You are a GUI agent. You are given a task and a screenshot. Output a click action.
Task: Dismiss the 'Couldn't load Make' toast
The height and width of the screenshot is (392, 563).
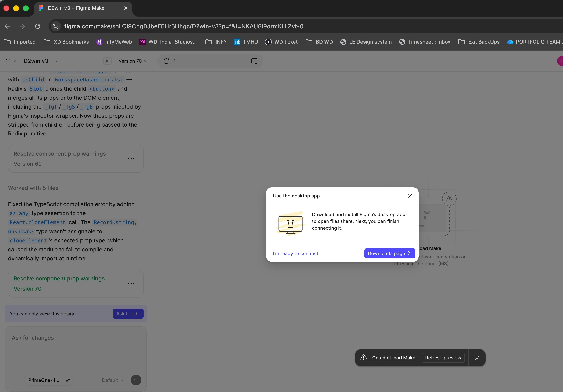click(477, 358)
